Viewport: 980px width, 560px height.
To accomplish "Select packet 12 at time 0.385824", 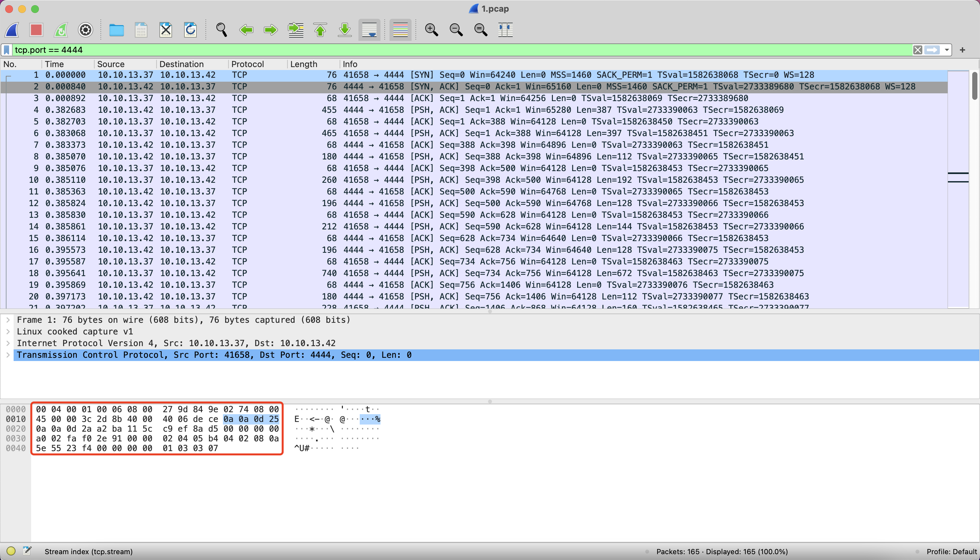I will 474,203.
